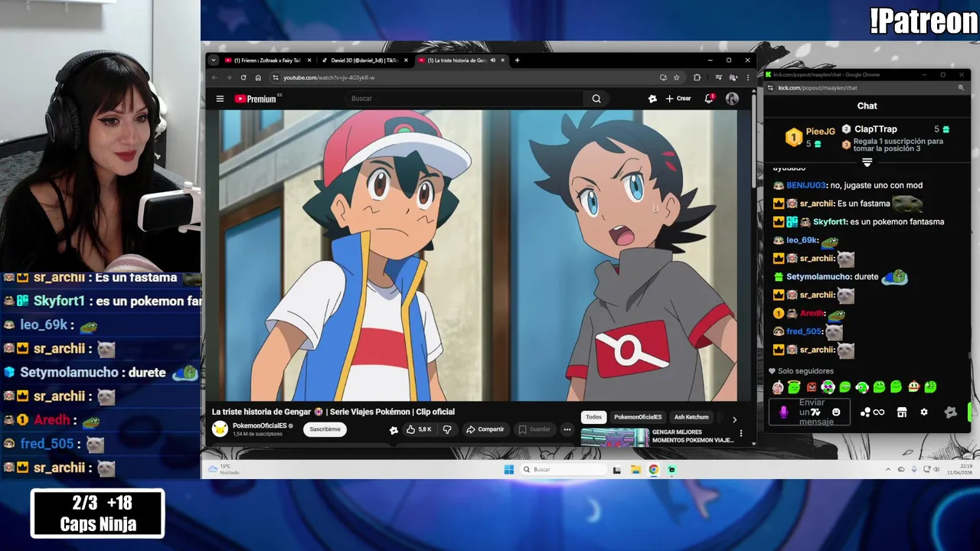Zoom magnifier icon in Kick chat window
The image size is (980, 551).
coord(961,88)
